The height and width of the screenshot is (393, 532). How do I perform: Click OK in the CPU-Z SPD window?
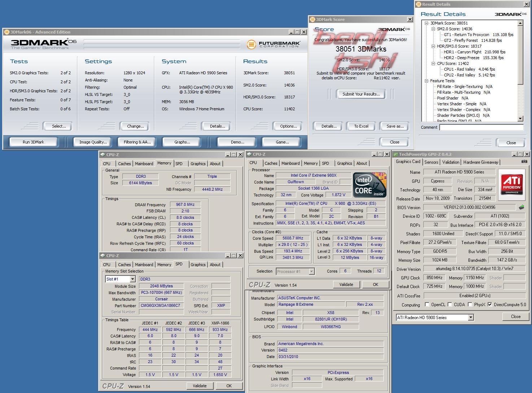(229, 386)
